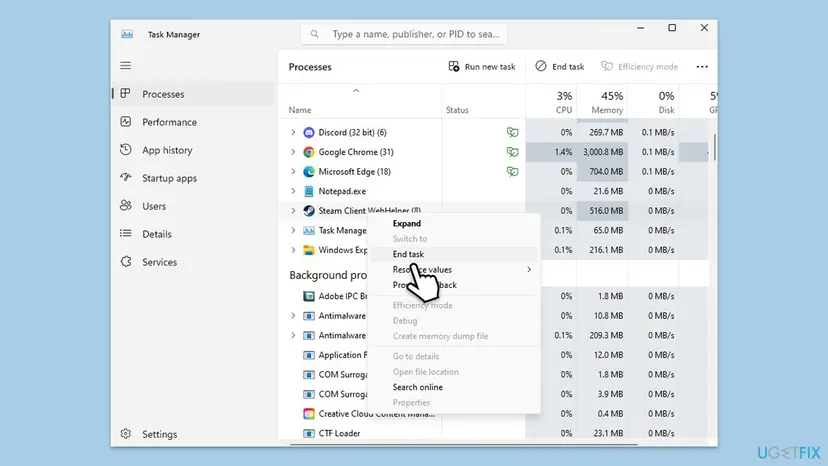Expand the Windows Explorer process group
This screenshot has width=828, height=466.
[x=293, y=249]
